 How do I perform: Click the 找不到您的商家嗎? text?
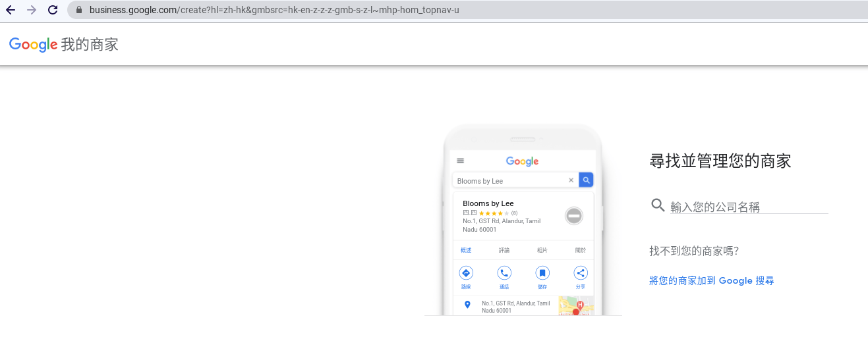pos(694,251)
